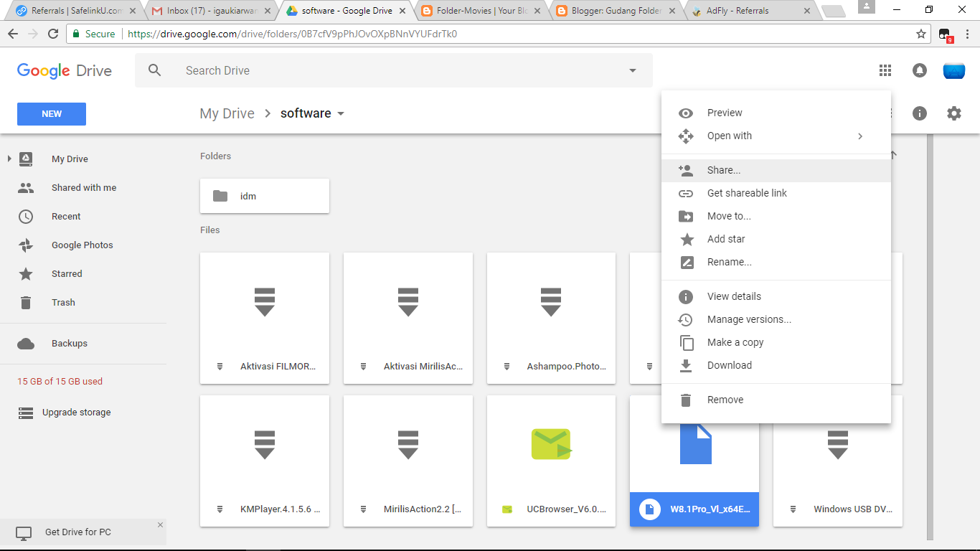
Task: Open the software folder dropdown arrow
Action: point(341,113)
